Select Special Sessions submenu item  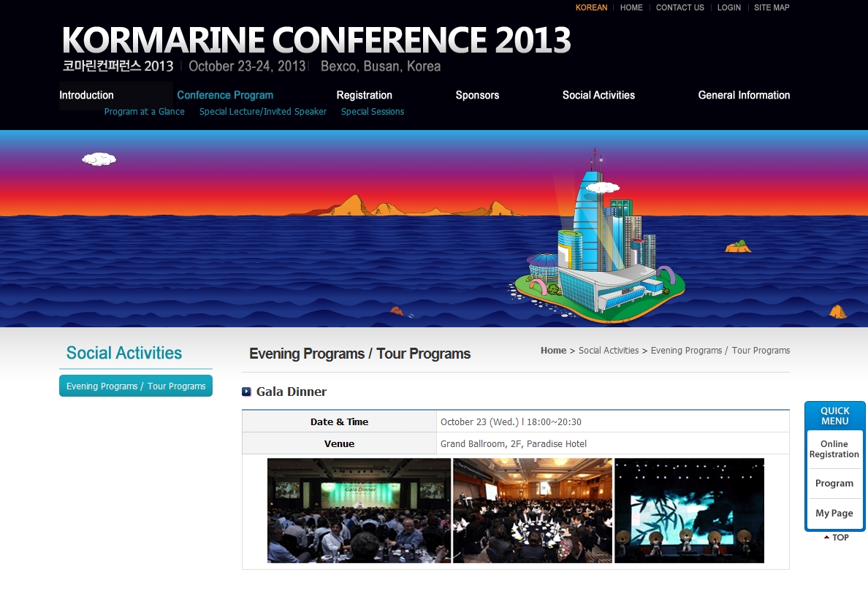point(373,112)
